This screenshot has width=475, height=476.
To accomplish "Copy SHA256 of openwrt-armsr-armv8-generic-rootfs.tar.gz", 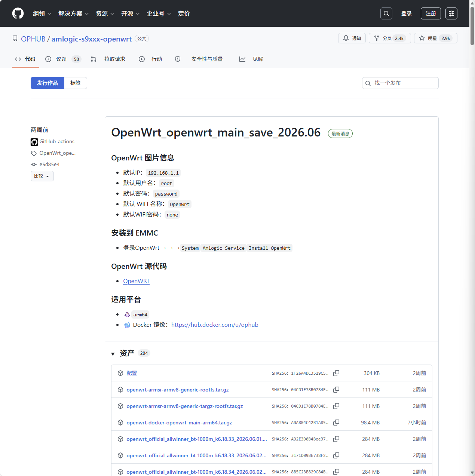I will (336, 390).
